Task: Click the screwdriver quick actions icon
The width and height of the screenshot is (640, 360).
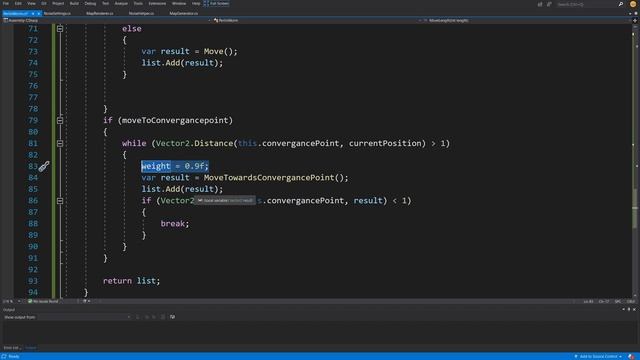Action: (44, 166)
